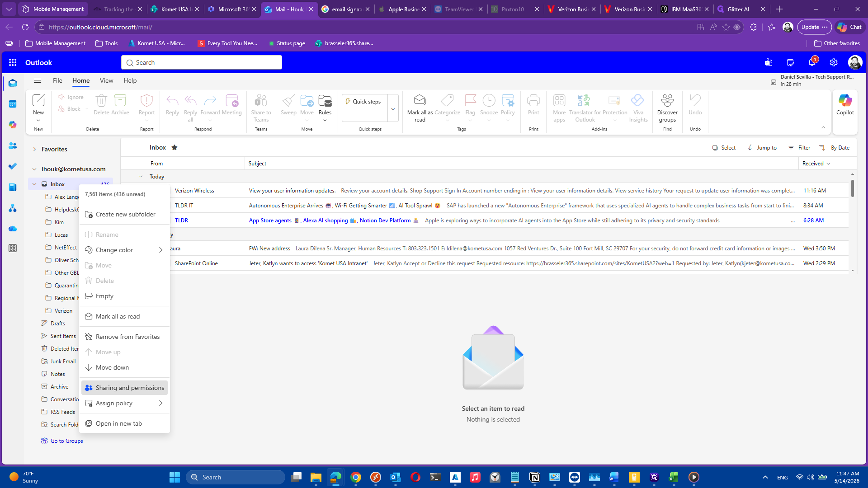The height and width of the screenshot is (488, 868).
Task: Choose Mark all as read in context menu
Action: tap(124, 316)
